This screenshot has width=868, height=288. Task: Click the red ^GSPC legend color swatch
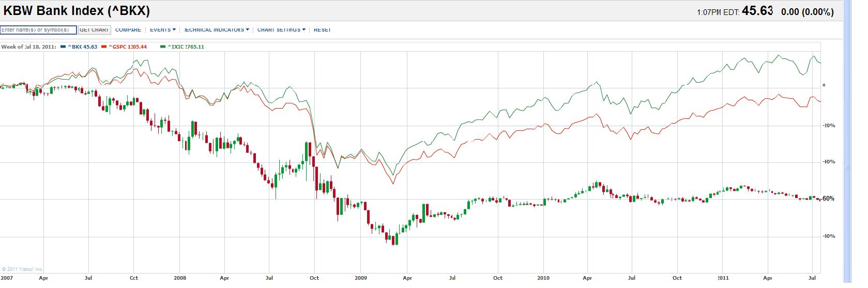(104, 47)
